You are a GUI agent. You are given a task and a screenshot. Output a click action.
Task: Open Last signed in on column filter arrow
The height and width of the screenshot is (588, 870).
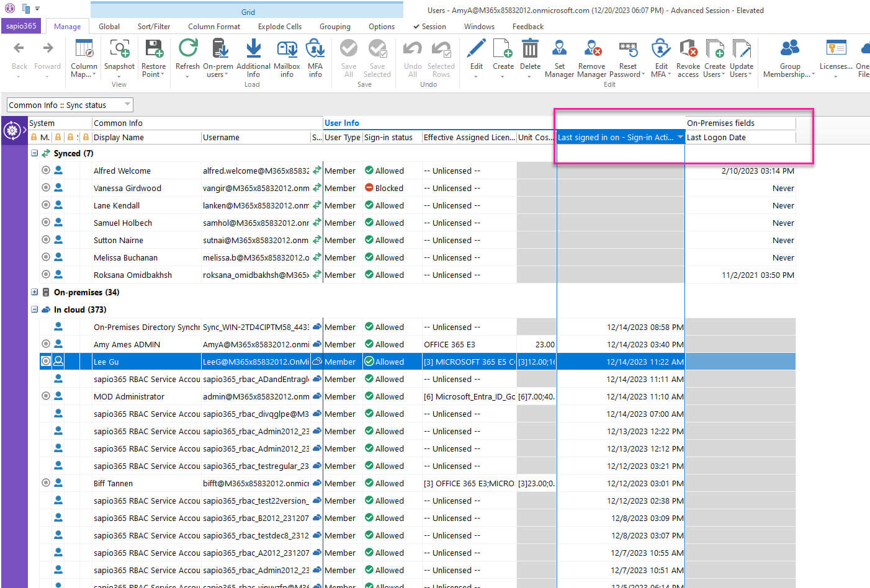(680, 137)
